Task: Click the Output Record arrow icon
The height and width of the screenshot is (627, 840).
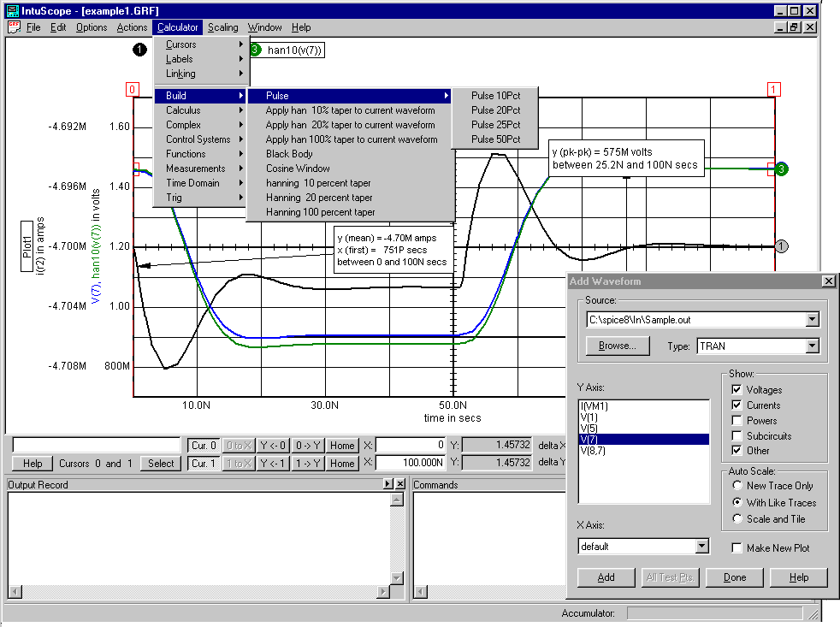Action: pyautogui.click(x=387, y=484)
